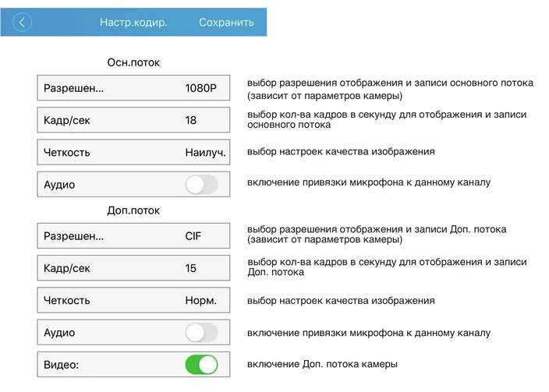Image resolution: width=549 pixels, height=392 pixels.
Task: Click the frame rate value 15
Action: 191,268
